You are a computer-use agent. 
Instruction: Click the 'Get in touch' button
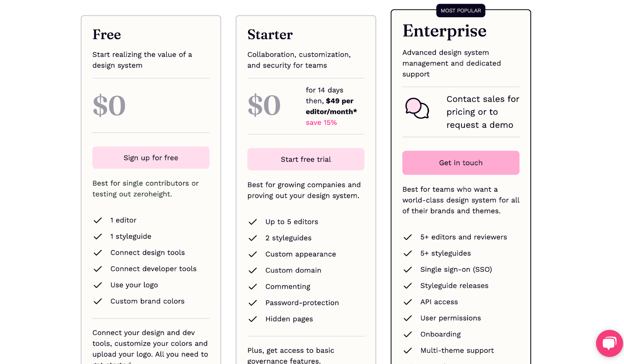(x=461, y=163)
